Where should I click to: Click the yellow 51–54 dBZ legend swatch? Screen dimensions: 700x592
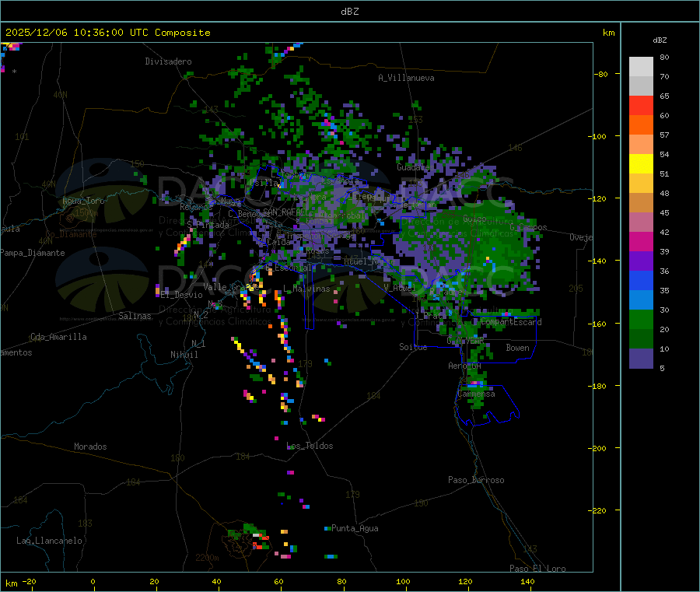(641, 164)
